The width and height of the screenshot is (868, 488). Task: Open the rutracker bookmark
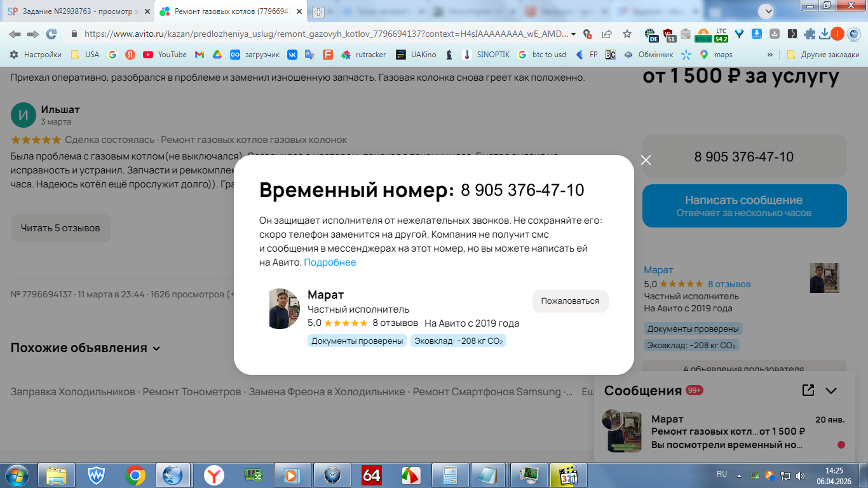(x=363, y=55)
